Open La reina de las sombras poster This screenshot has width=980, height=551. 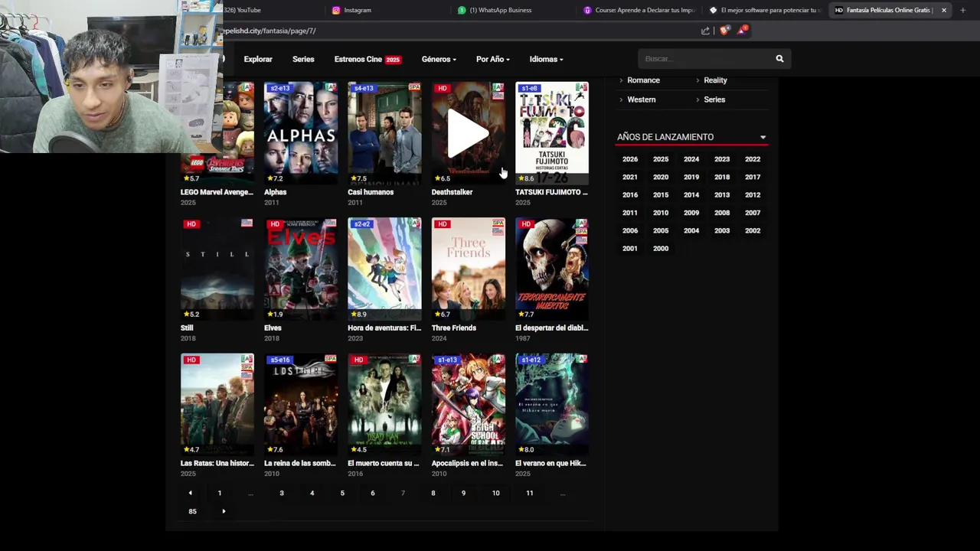pyautogui.click(x=301, y=404)
